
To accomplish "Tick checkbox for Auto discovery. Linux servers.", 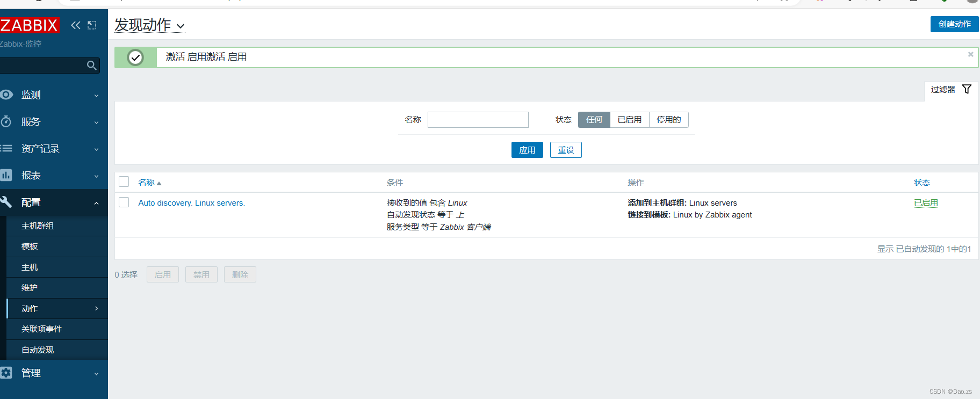I will [x=124, y=202].
